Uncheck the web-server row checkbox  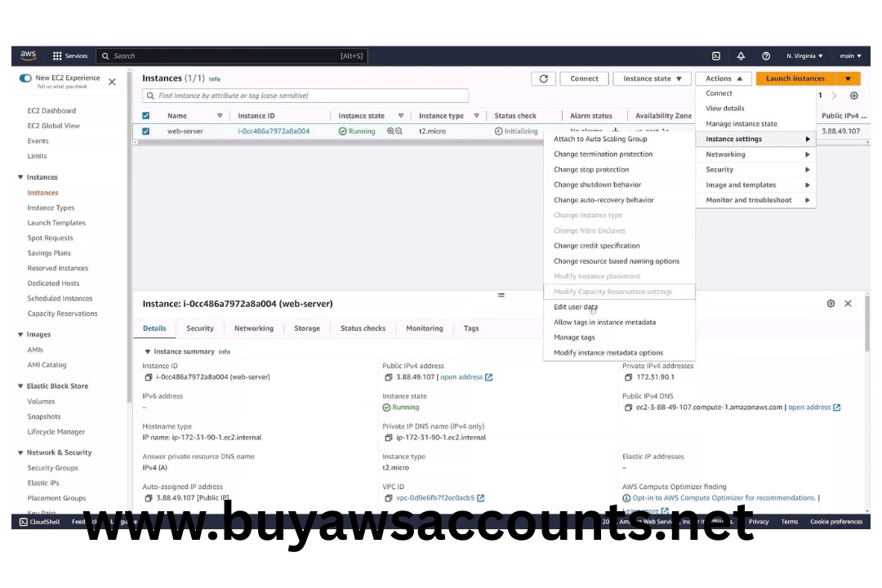145,131
